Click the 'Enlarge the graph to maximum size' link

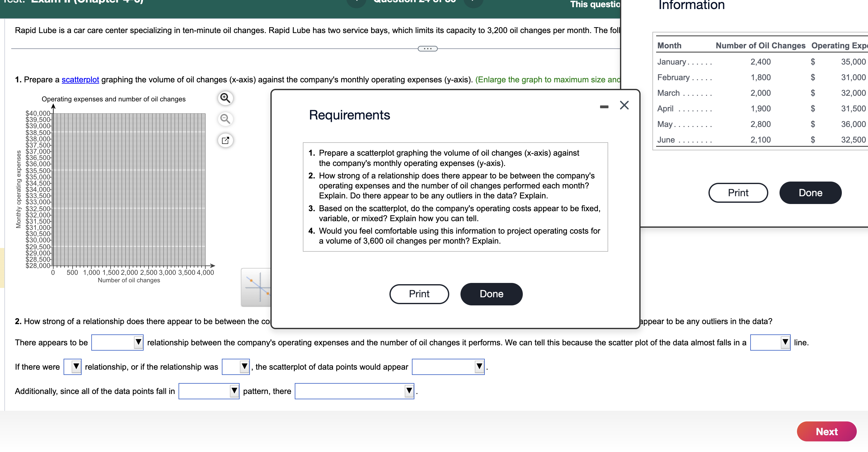[546, 80]
